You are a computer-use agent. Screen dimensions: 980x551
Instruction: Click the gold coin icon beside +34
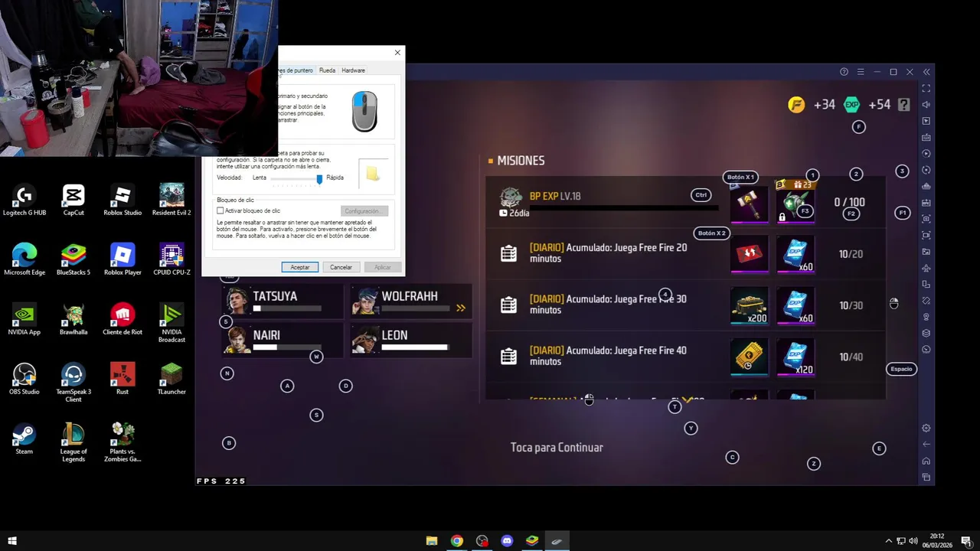(796, 105)
